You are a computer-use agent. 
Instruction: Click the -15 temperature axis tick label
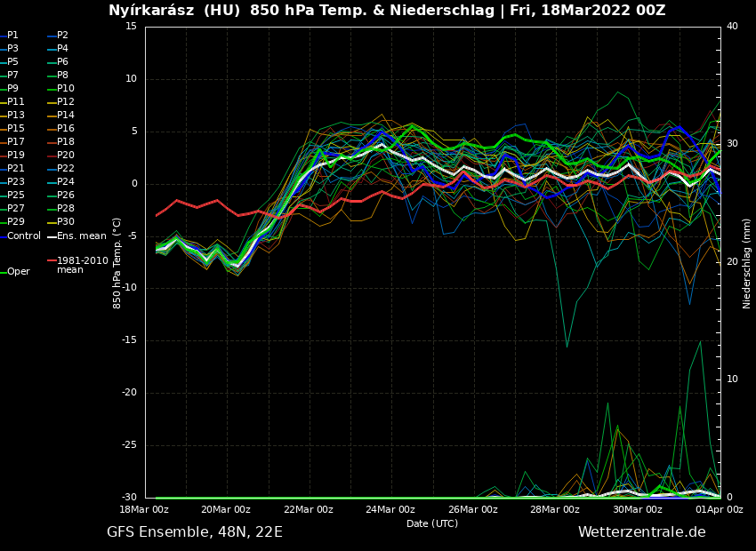pos(129,340)
